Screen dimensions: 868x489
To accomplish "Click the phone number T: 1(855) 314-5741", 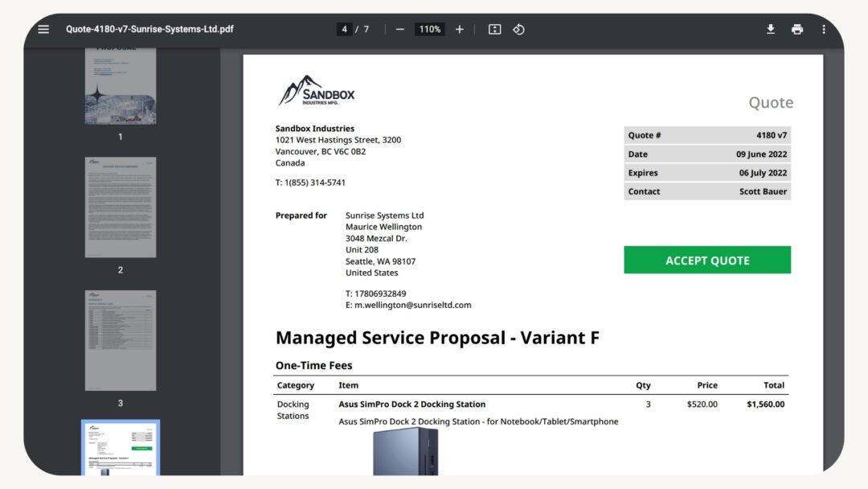I will coord(310,183).
